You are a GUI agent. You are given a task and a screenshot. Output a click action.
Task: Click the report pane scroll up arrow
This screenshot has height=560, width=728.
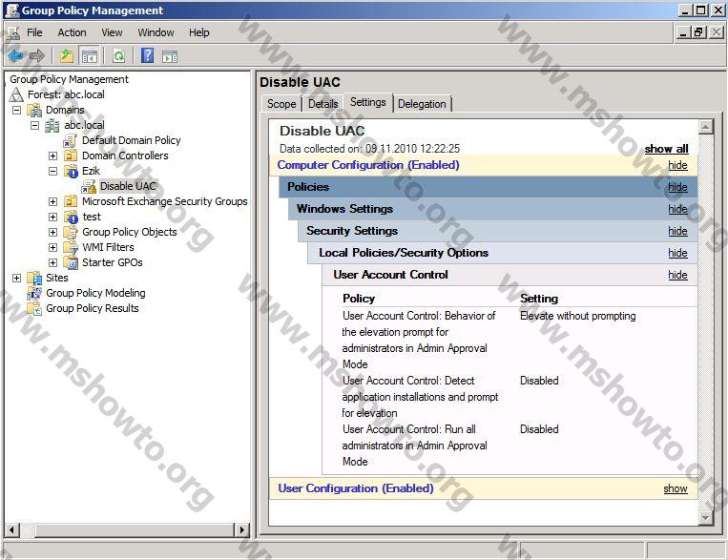click(x=706, y=127)
